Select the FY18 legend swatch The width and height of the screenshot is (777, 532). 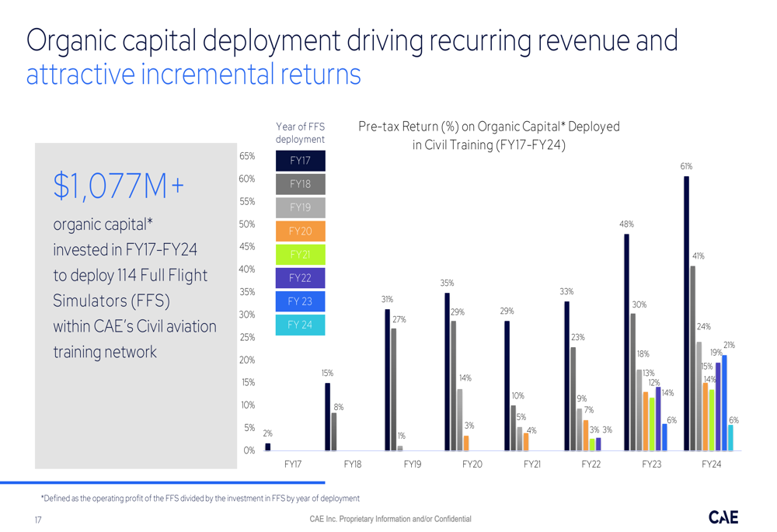(300, 184)
